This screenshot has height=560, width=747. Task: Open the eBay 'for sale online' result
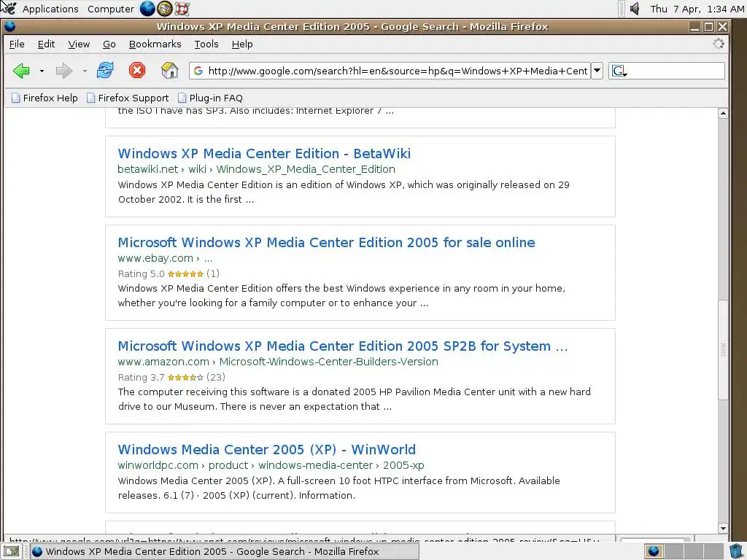pos(326,242)
